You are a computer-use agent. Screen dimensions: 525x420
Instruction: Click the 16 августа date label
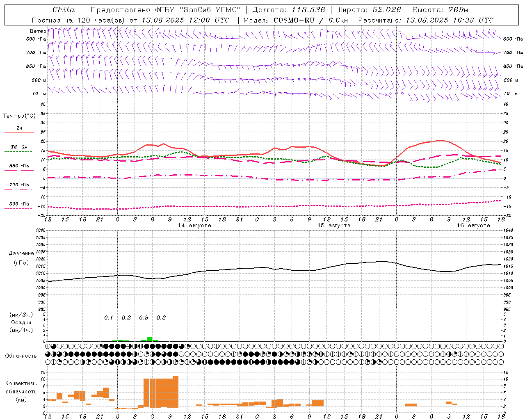[x=473, y=226]
